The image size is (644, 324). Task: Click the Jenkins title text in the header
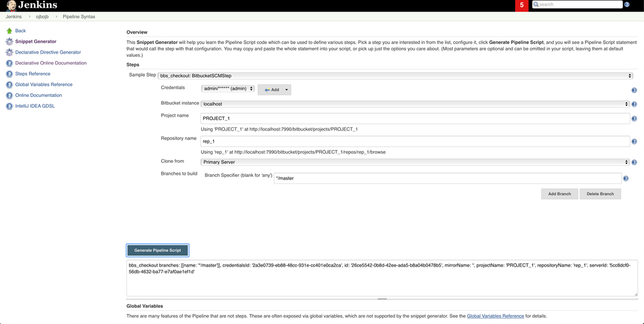pyautogui.click(x=38, y=5)
